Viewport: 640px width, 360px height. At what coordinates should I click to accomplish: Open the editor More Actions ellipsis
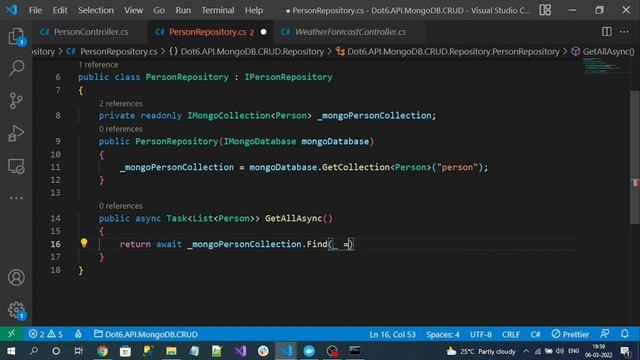coord(624,31)
